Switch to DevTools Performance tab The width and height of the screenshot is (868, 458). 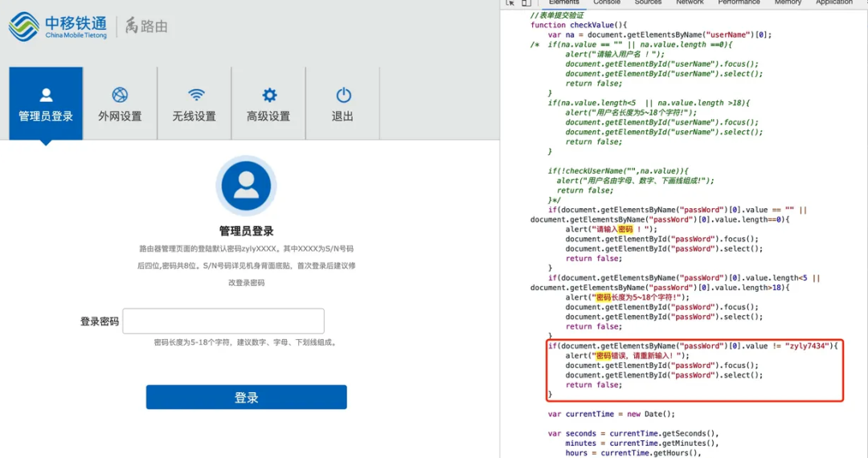[739, 2]
